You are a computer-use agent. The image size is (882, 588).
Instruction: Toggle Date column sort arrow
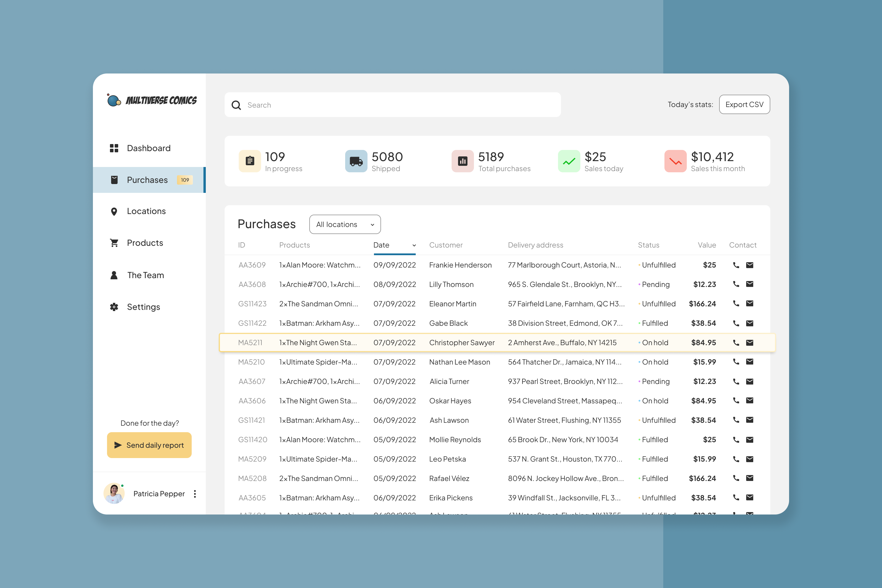[x=414, y=245]
